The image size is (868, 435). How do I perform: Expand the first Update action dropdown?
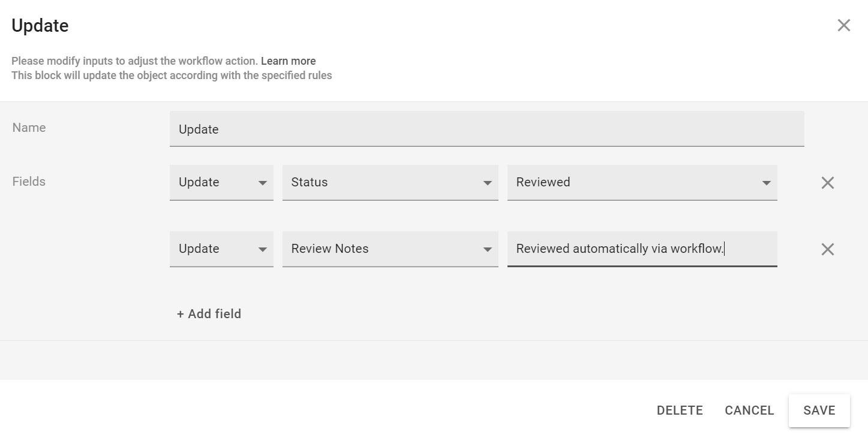coord(221,183)
